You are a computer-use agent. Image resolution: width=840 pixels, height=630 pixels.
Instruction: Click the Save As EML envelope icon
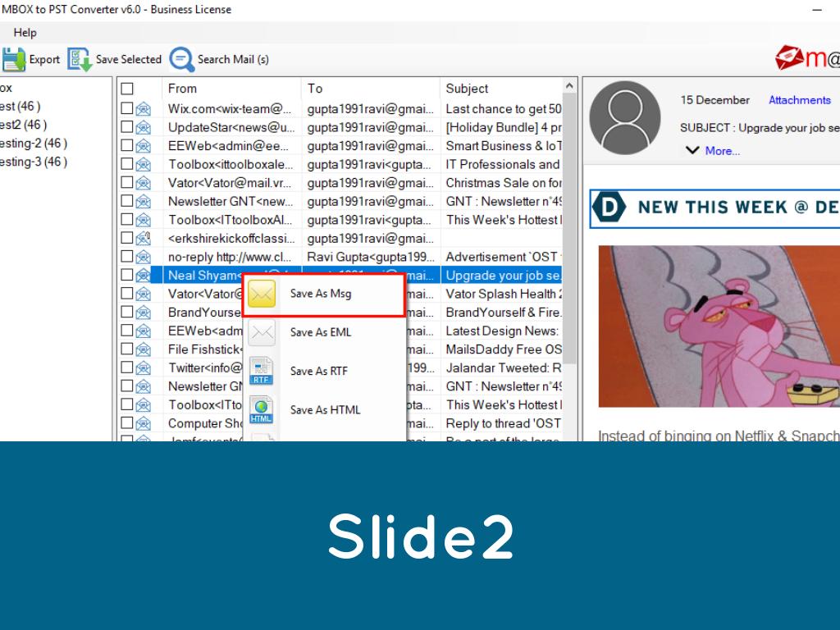click(262, 332)
